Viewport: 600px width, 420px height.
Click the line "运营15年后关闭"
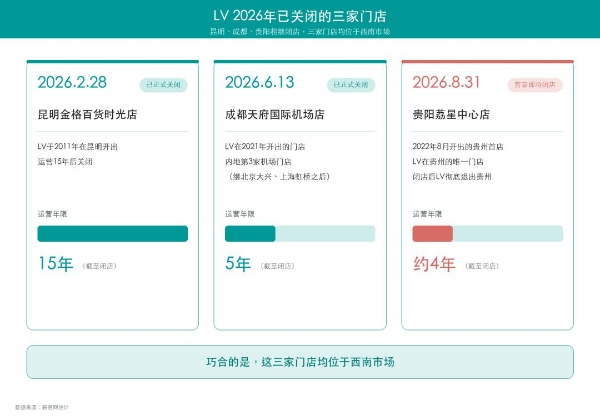(x=65, y=161)
